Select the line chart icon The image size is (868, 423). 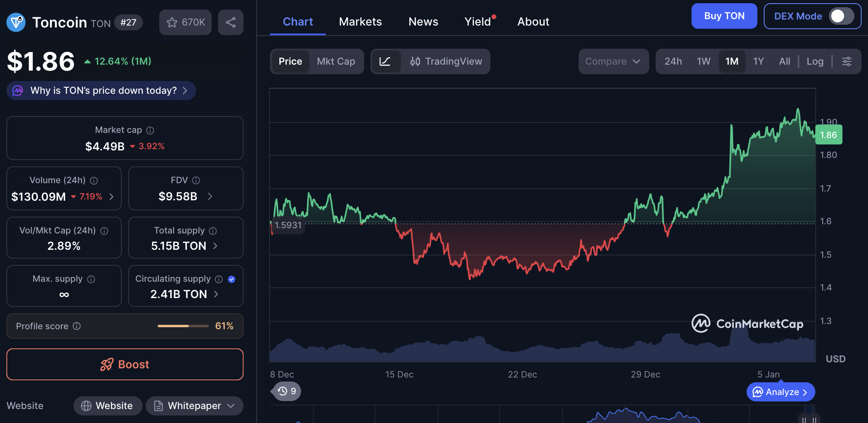[385, 61]
